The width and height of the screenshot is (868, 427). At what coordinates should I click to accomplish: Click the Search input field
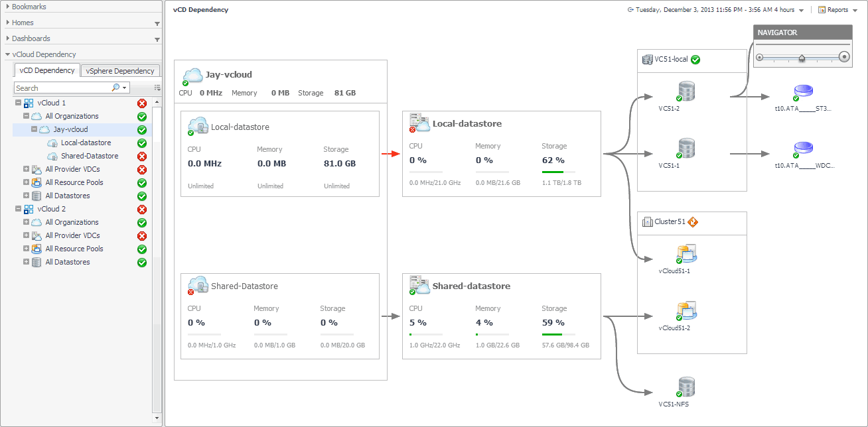click(x=62, y=88)
